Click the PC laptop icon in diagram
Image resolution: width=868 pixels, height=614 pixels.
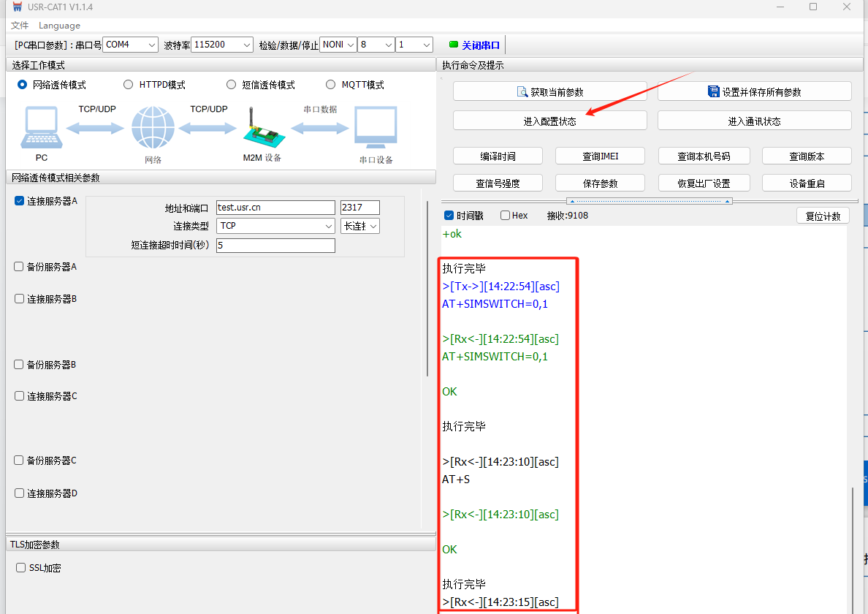pos(42,129)
